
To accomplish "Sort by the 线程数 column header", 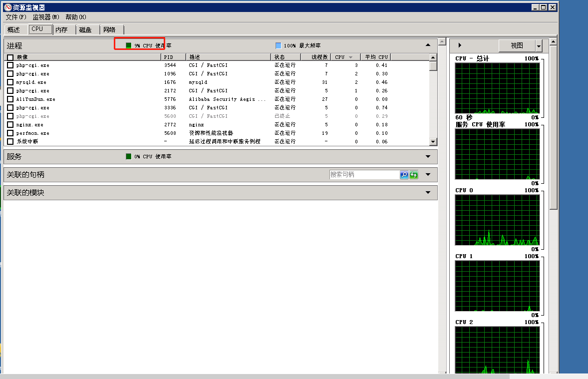I will click(x=316, y=57).
